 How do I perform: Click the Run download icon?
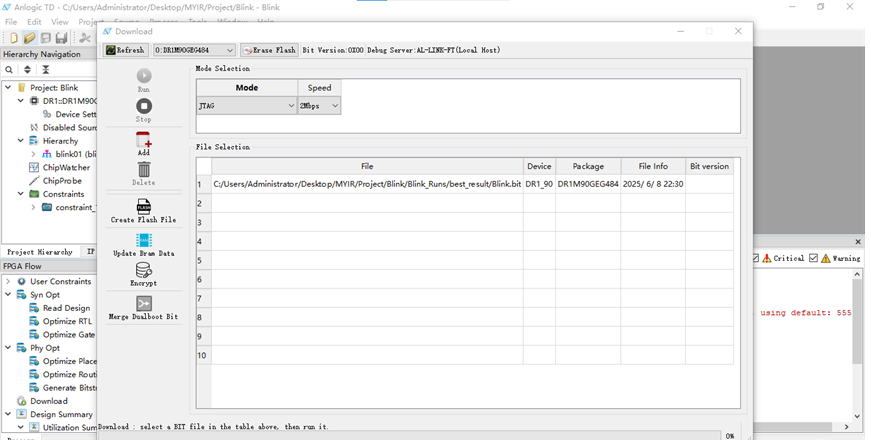coord(144,76)
